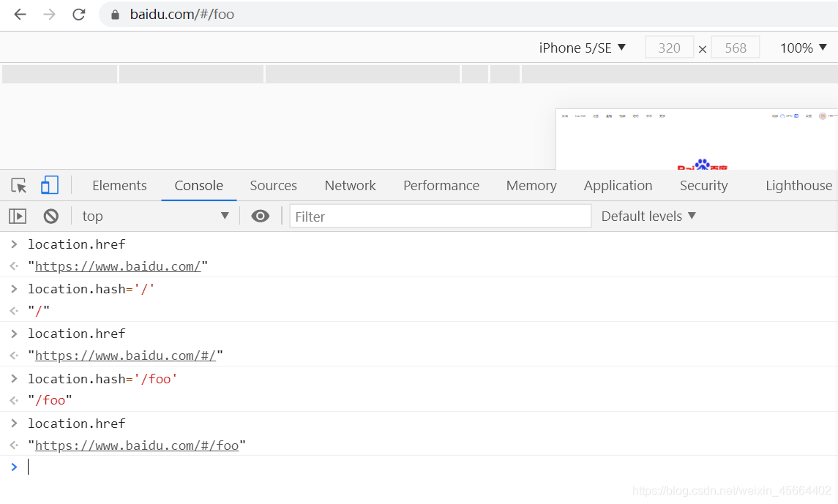This screenshot has height=504, width=838.
Task: Switch to the Application tab
Action: click(x=618, y=185)
